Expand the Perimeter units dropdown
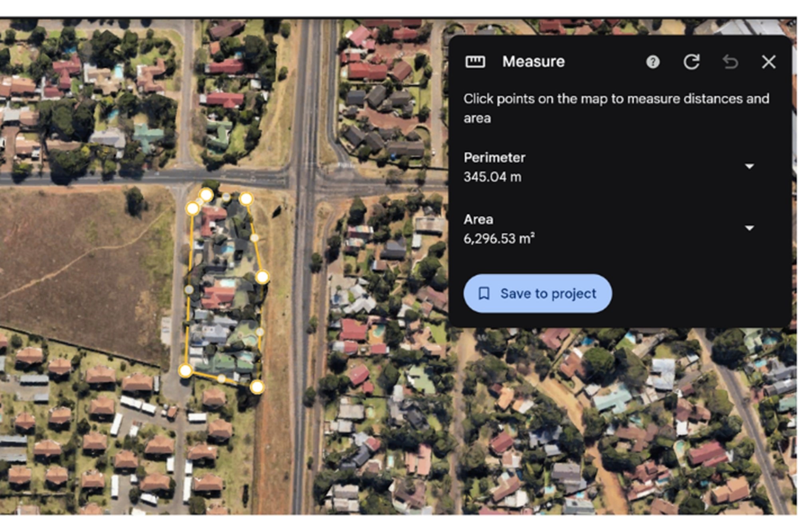 tap(749, 166)
